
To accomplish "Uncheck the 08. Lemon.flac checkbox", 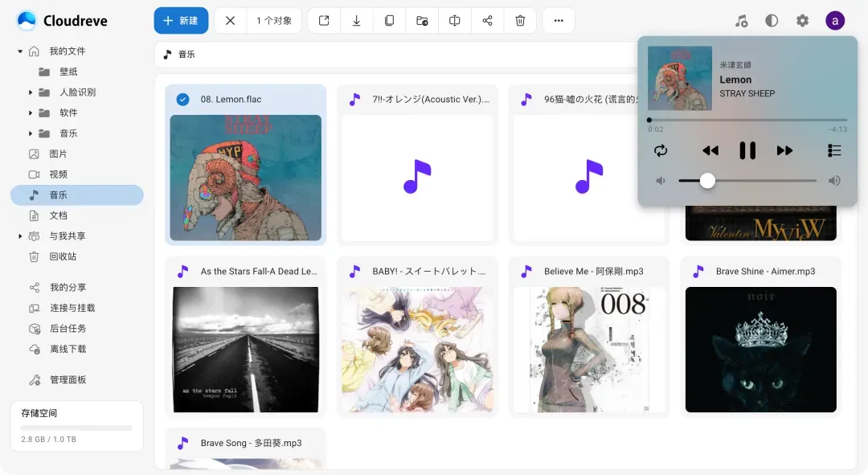I will (182, 100).
